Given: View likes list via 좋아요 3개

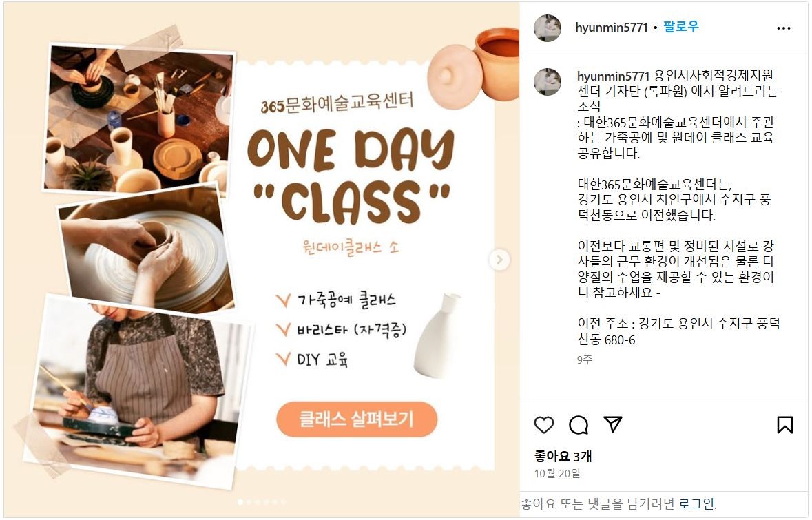Looking at the screenshot, I should pyautogui.click(x=563, y=457).
